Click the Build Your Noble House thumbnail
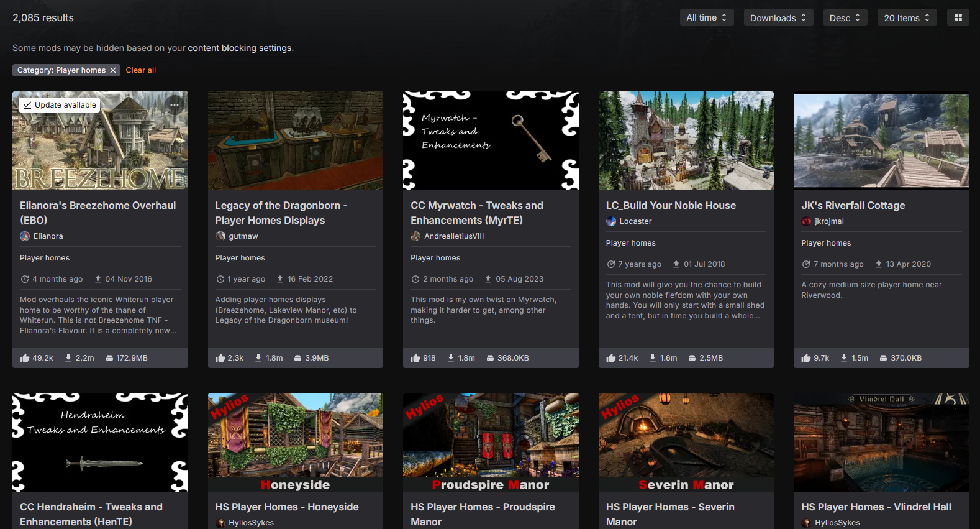Viewport: 980px width, 529px height. tap(686, 141)
